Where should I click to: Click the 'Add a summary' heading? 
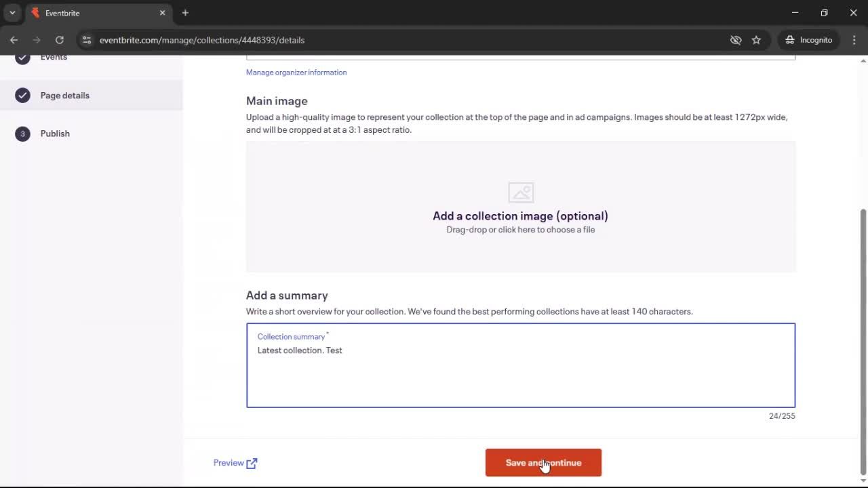click(x=287, y=296)
